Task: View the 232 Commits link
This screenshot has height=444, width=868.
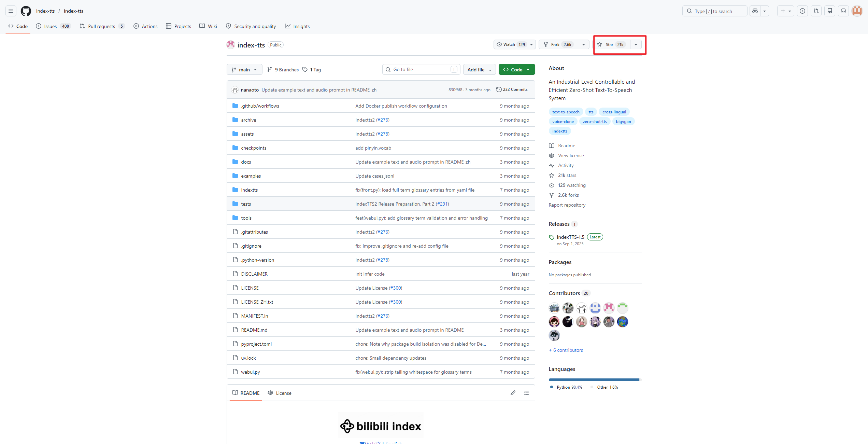Action: pyautogui.click(x=512, y=89)
